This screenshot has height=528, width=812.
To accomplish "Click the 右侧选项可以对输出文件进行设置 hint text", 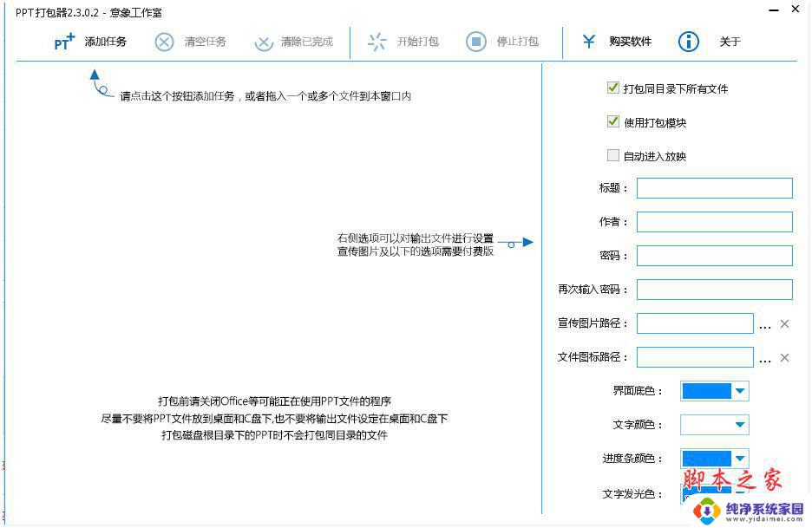I will [x=416, y=238].
